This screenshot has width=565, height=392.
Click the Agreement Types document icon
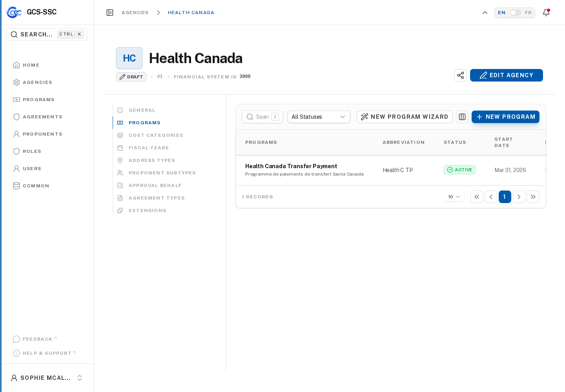click(120, 198)
